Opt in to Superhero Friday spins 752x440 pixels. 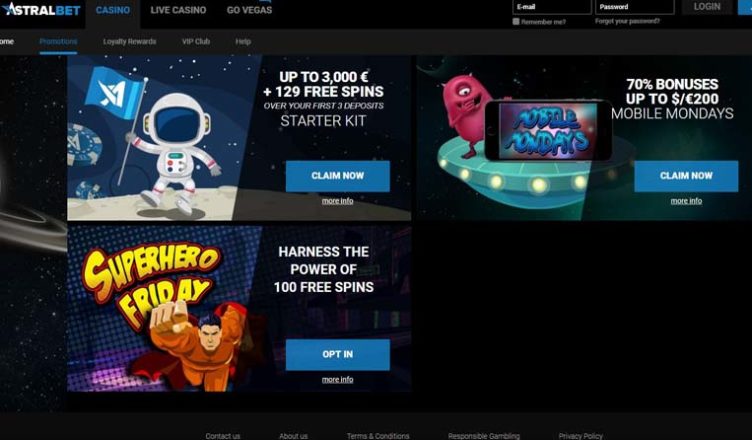(338, 355)
